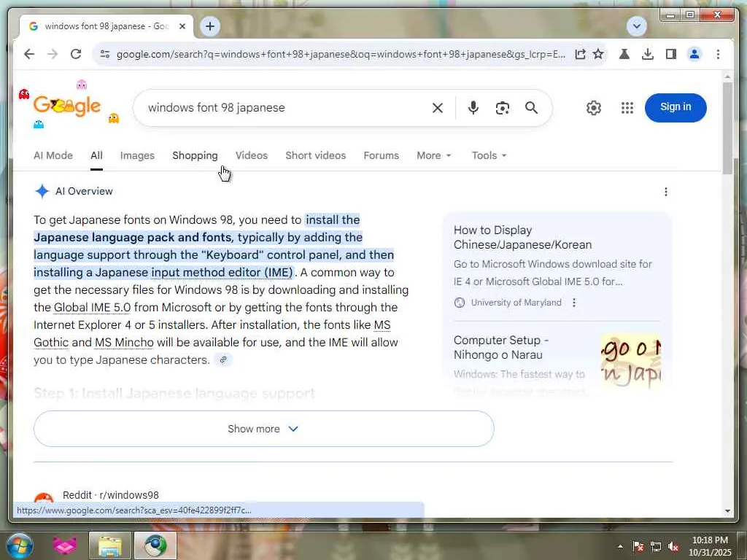Open 'Global IME 5.0' underlined link
The width and height of the screenshot is (747, 560).
(92, 308)
